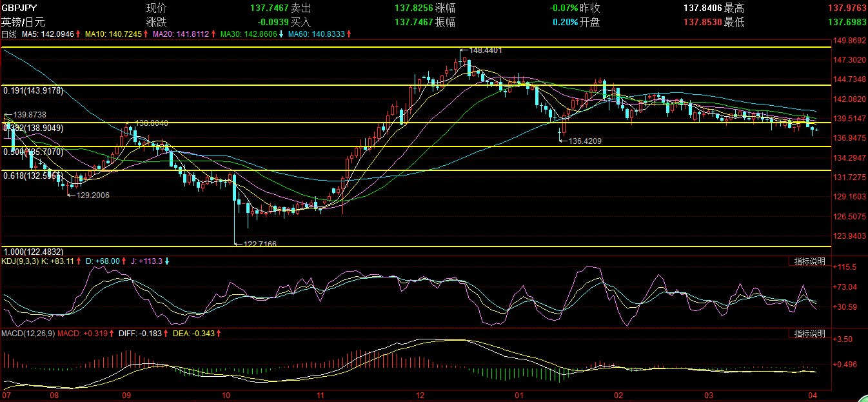868x402 pixels.
Task: Click the low annotation 122.7166
Action: point(260,244)
